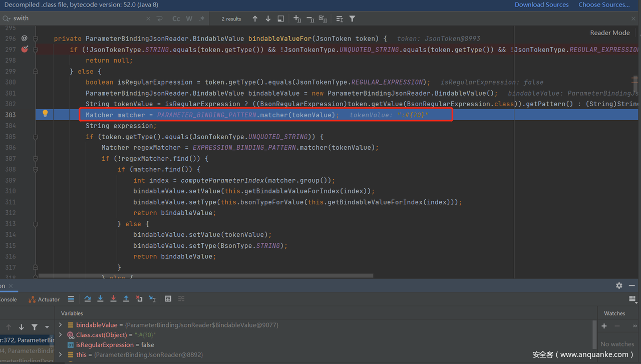641x364 pixels.
Task: Click the Choose Sources link
Action: [604, 5]
